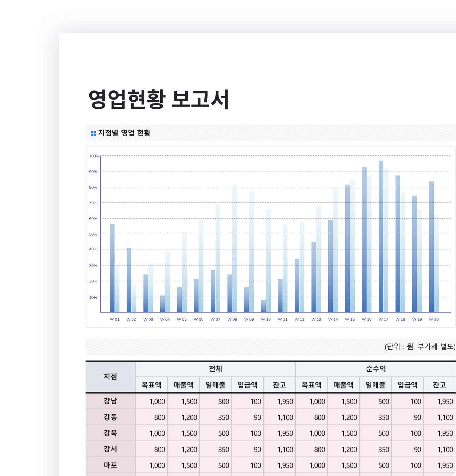456x476 pixels.
Task: Click the light blue bar for W 08
Action: click(x=235, y=248)
